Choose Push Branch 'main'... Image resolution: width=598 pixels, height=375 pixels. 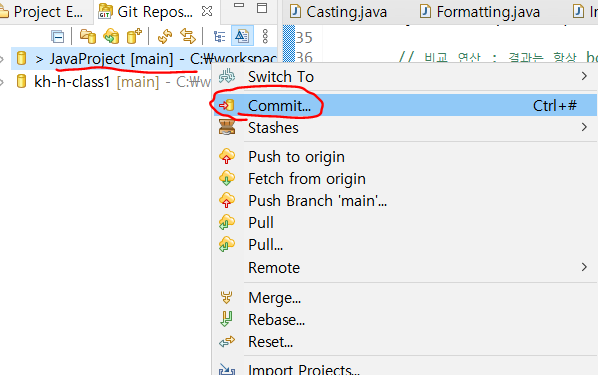click(x=405, y=201)
